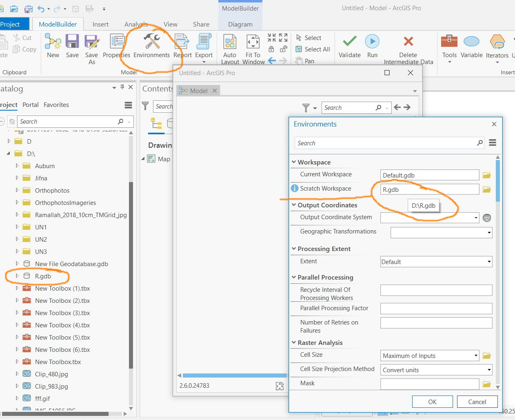
Task: Select the Favorites tab in Catalog
Action: point(56,105)
